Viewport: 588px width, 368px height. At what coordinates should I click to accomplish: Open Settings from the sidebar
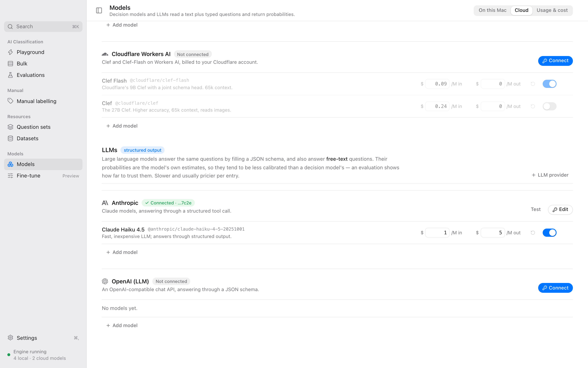click(43, 338)
